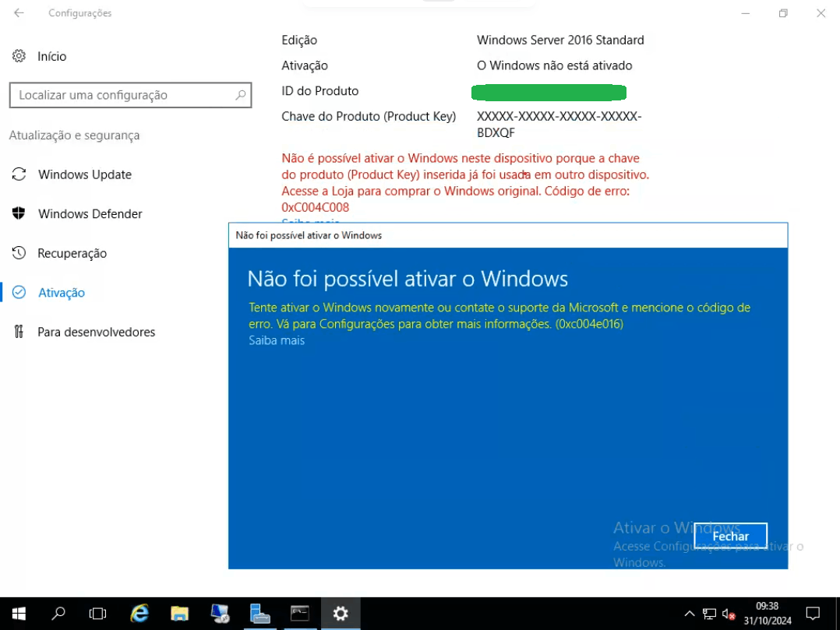Viewport: 840px width, 630px height.
Task: Click the 'Não foi possível ativar o Windows' heading
Action: tap(408, 279)
